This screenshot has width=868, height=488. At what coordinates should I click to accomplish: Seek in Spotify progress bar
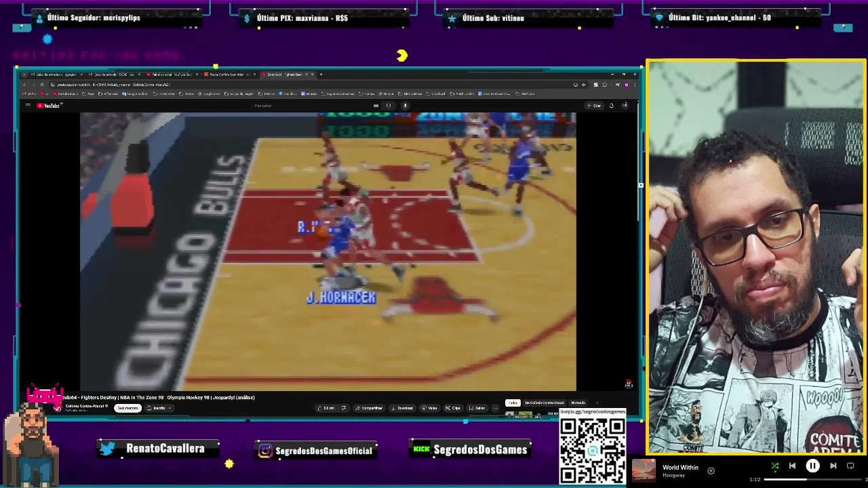[814, 480]
